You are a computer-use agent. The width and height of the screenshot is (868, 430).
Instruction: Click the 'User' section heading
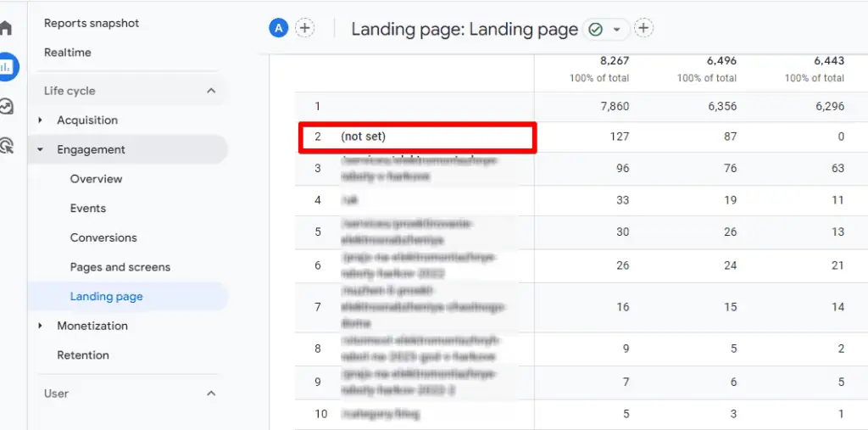[x=57, y=394]
